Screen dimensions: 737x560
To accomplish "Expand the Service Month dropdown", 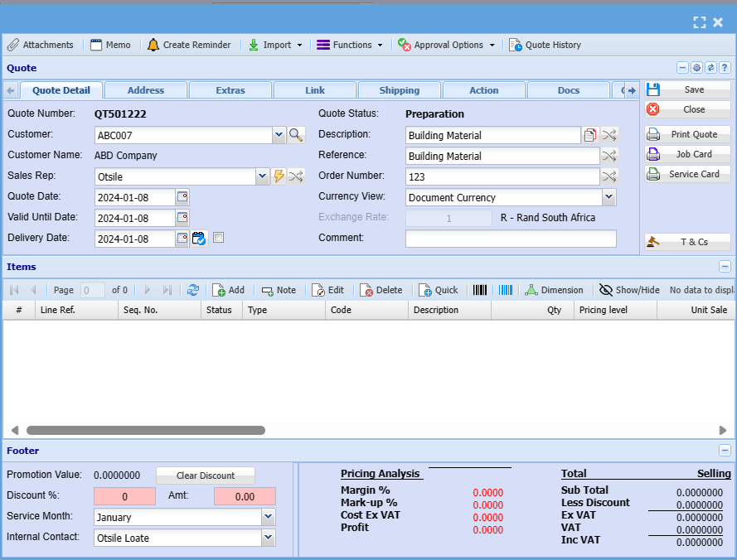I will [268, 517].
